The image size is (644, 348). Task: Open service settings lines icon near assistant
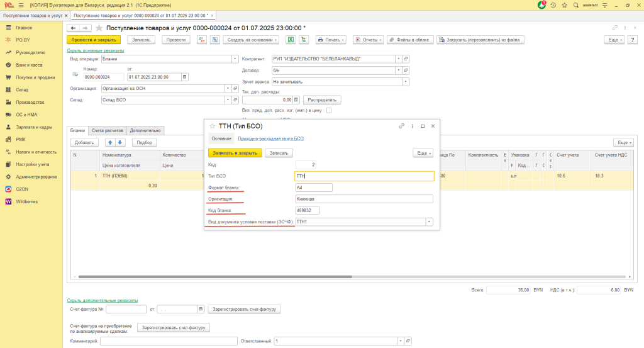click(x=604, y=5)
